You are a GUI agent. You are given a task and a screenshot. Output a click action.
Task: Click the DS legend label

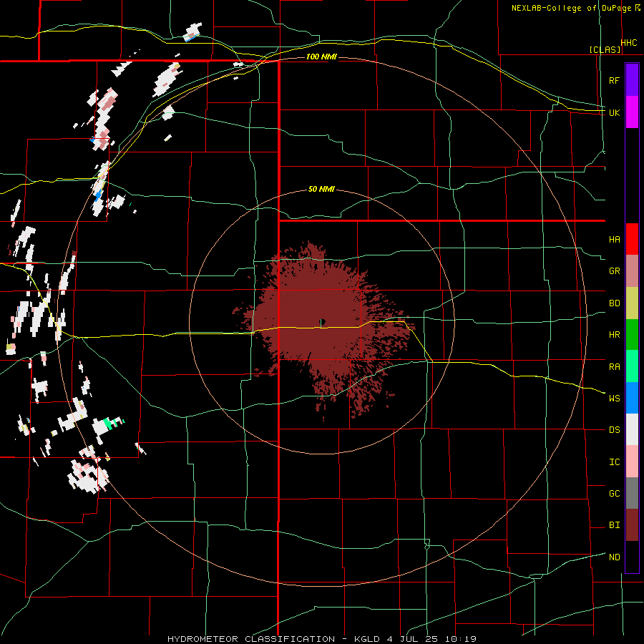[x=614, y=430]
